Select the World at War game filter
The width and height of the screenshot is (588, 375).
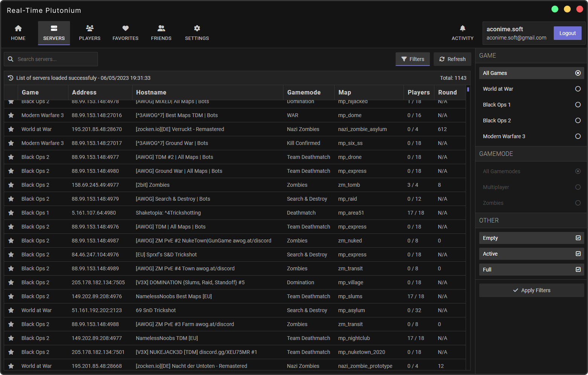pos(577,89)
